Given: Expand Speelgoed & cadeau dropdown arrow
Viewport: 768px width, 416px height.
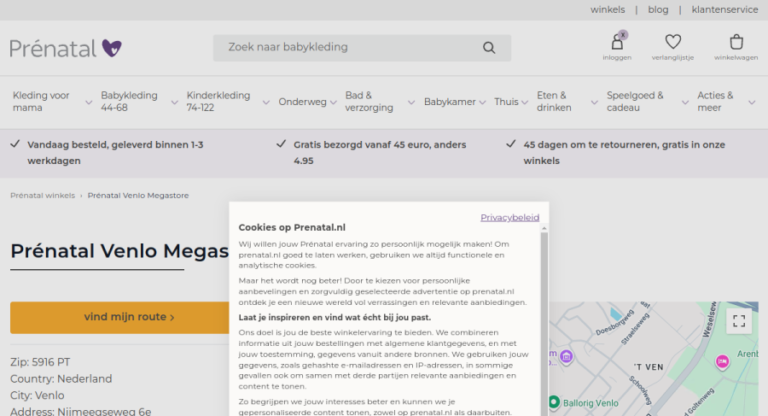Looking at the screenshot, I should (685, 102).
